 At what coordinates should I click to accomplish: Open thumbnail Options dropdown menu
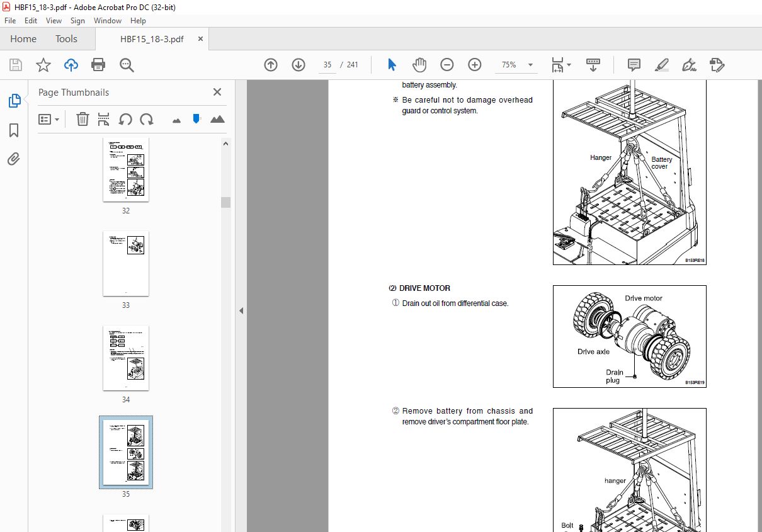coord(48,119)
